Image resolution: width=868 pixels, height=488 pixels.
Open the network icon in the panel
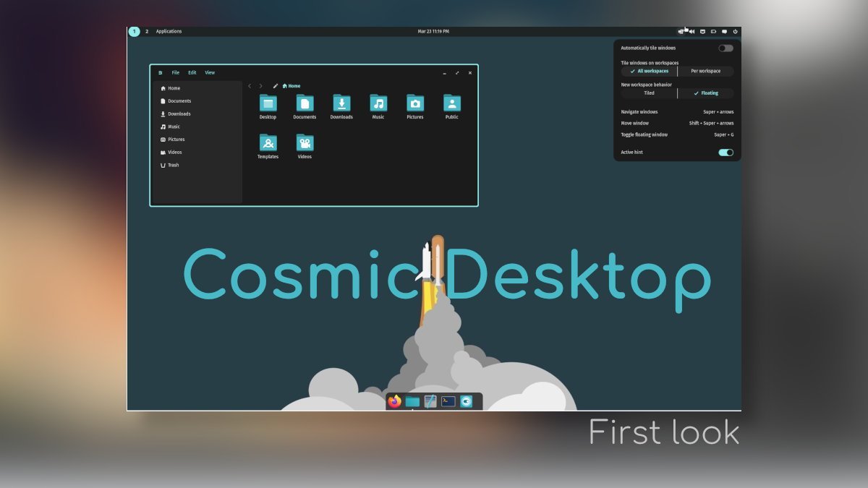click(702, 31)
